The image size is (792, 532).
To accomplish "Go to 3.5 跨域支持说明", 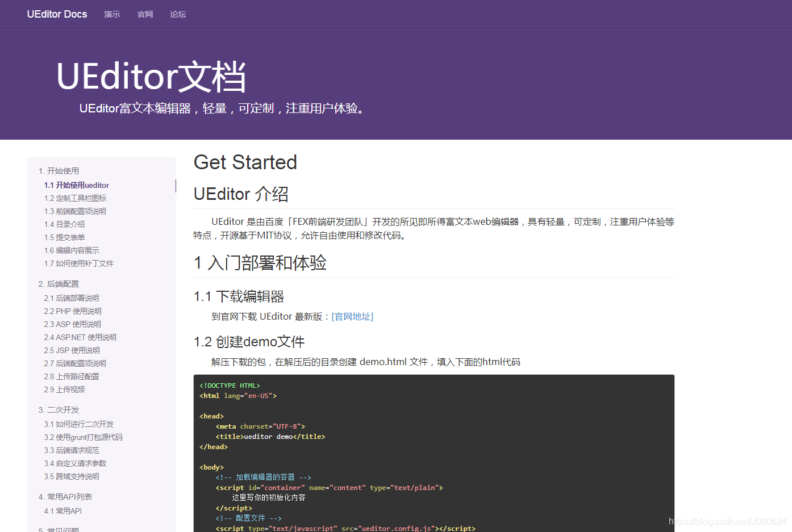I will click(x=72, y=476).
